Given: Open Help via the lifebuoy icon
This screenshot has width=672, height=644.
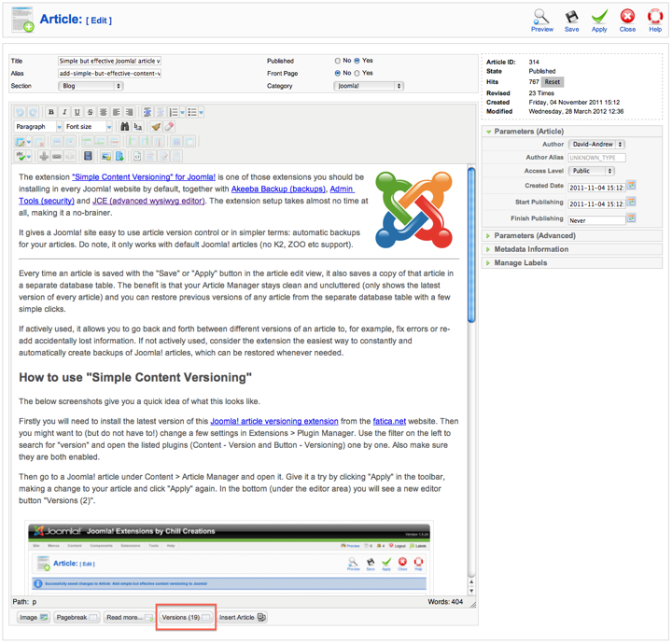Looking at the screenshot, I should pyautogui.click(x=655, y=17).
